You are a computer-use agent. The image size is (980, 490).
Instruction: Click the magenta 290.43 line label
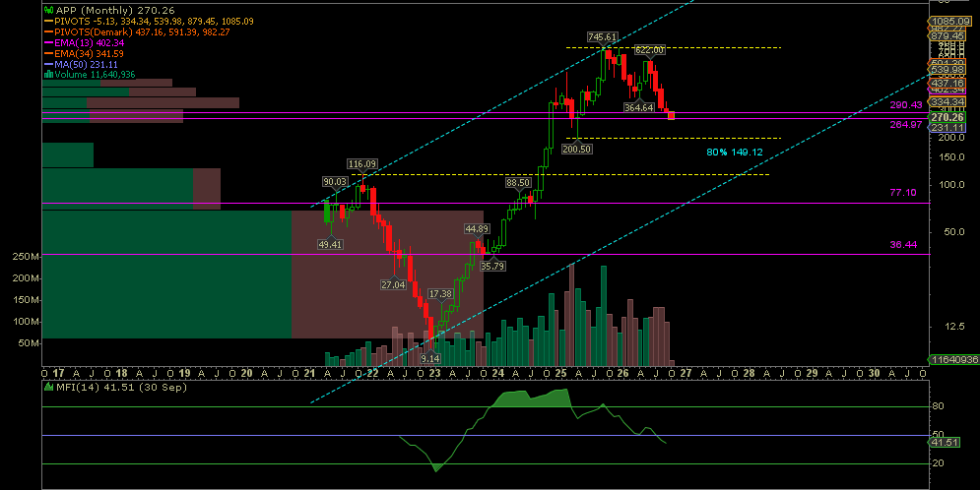click(906, 105)
